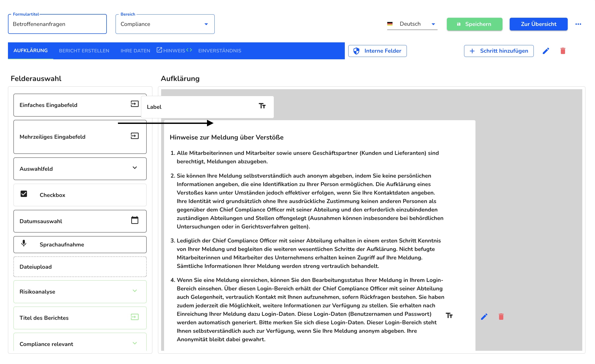Select the Dateiupload field element
Image resolution: width=595 pixels, height=364 pixels.
point(80,267)
